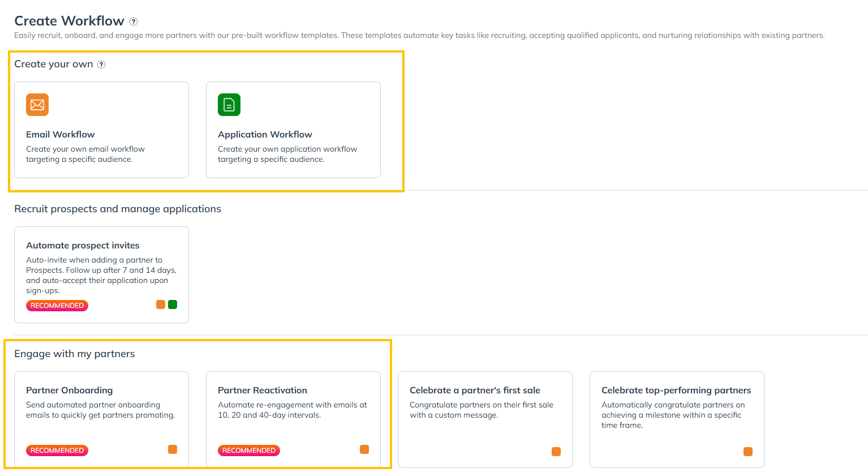Viewport: 868px width, 472px height.
Task: Click orange square in Automate prospect invites
Action: coord(161,304)
